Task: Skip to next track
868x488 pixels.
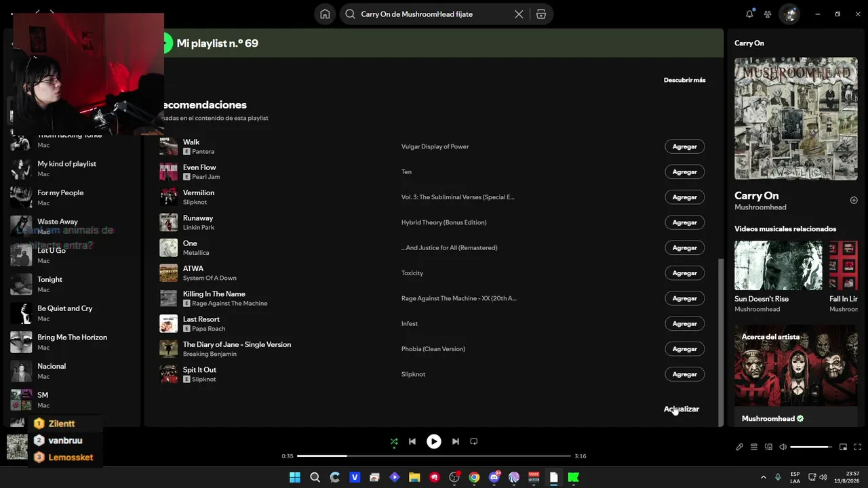Action: click(x=456, y=441)
